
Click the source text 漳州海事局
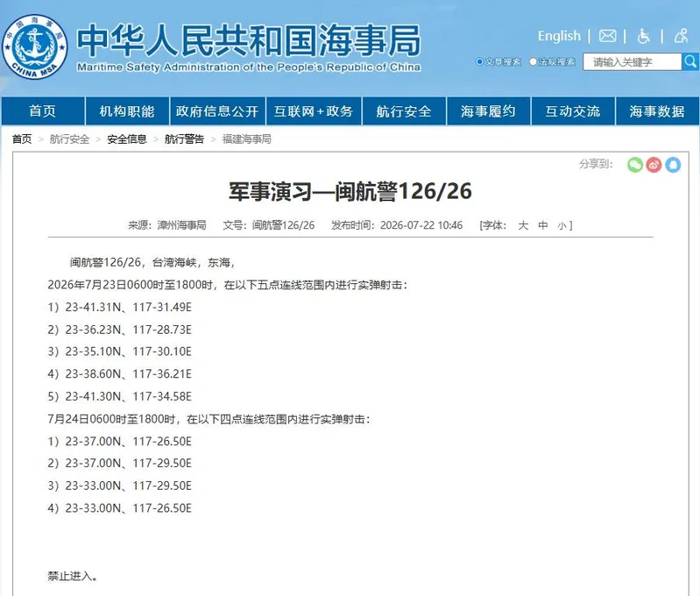[181, 225]
